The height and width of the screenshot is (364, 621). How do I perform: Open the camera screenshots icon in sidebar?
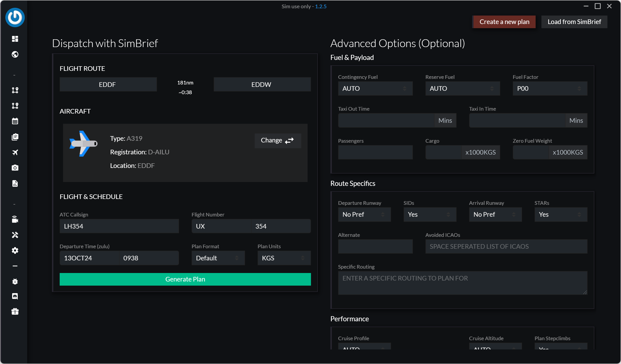point(15,168)
